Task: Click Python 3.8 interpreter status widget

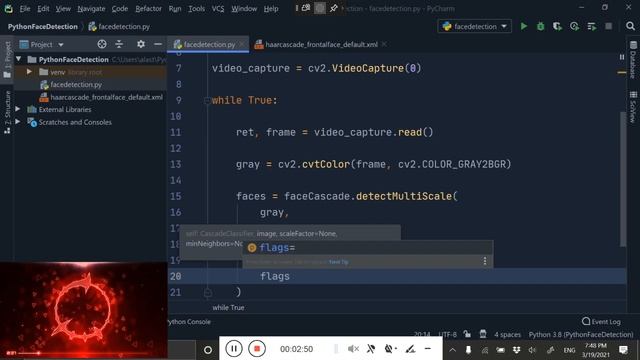Action: [x=581, y=334]
